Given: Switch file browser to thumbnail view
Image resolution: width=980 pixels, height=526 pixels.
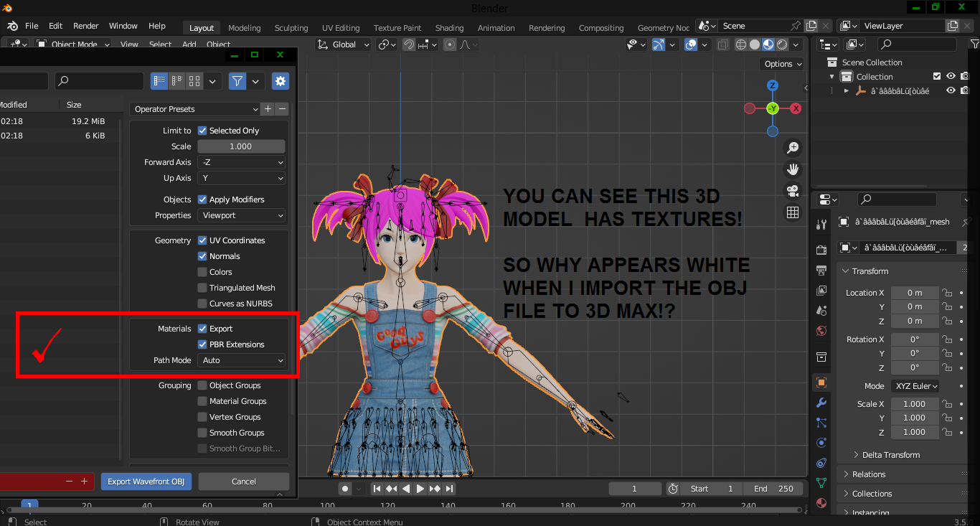Looking at the screenshot, I should pyautogui.click(x=194, y=81).
